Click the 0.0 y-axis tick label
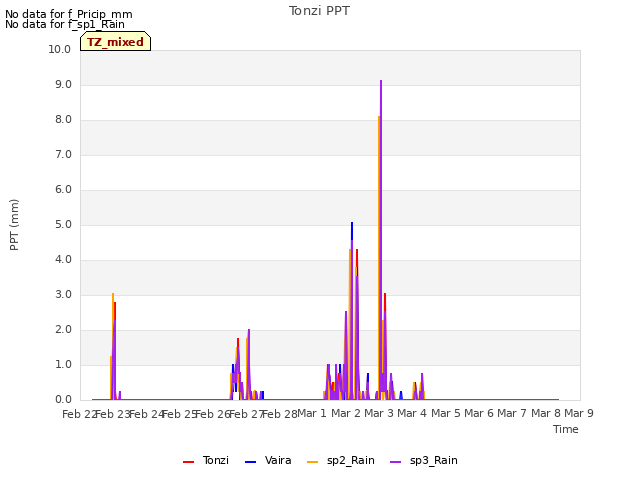Image resolution: width=640 pixels, height=480 pixels. (63, 400)
